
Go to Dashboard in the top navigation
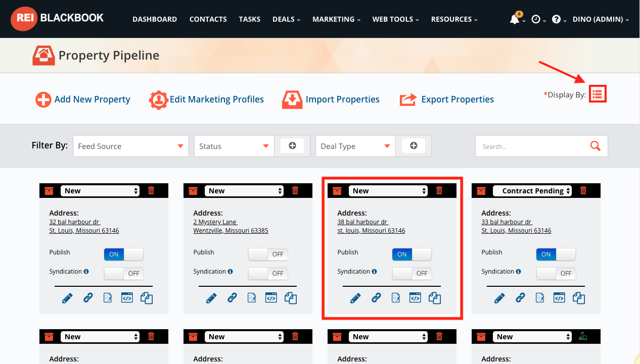pyautogui.click(x=155, y=19)
